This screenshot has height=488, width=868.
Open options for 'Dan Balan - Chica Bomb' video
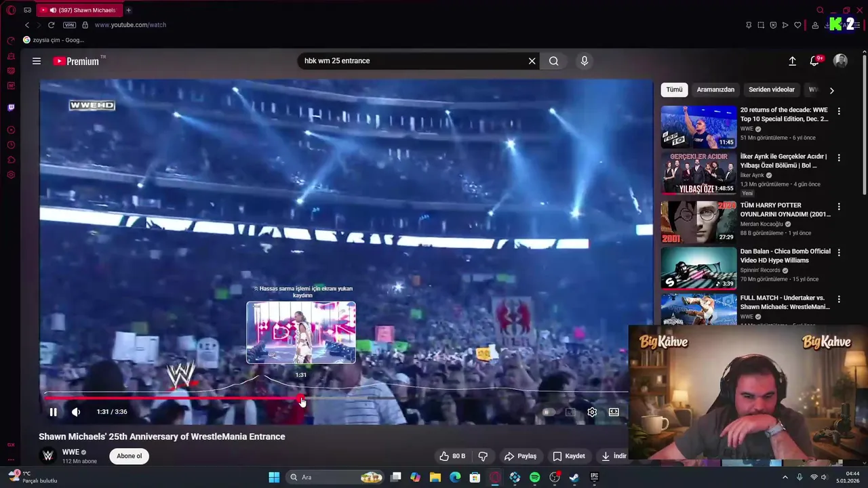[839, 253]
